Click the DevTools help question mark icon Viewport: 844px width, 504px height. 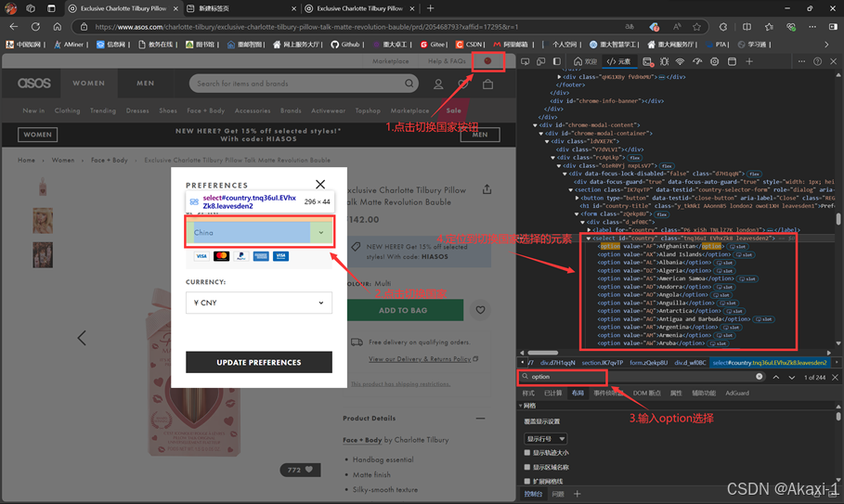(818, 61)
